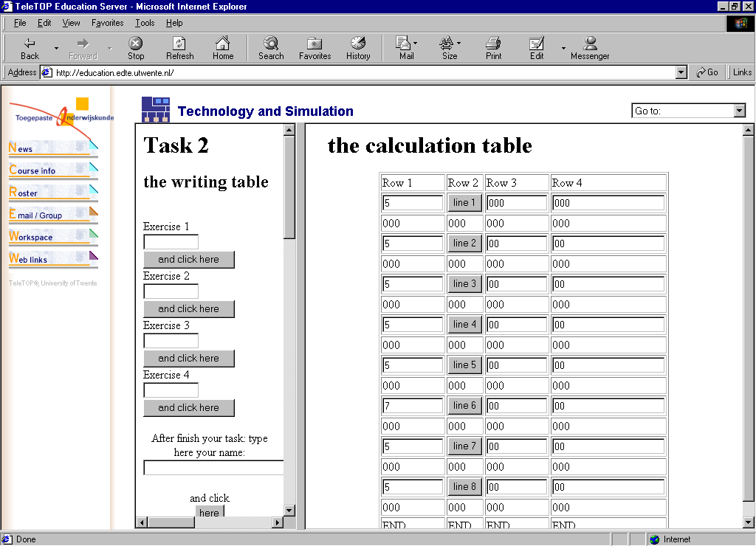
Task: Refresh the page with the Refresh icon
Action: coord(180,48)
